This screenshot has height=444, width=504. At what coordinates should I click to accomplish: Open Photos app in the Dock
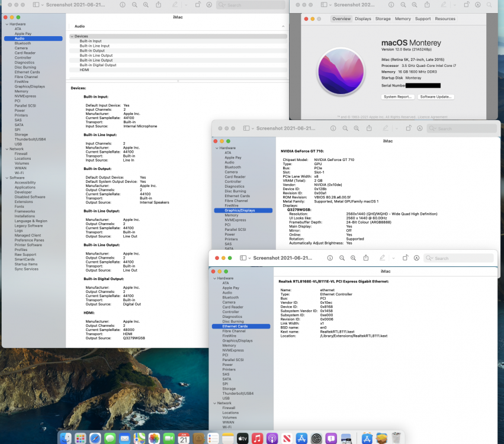[155, 438]
